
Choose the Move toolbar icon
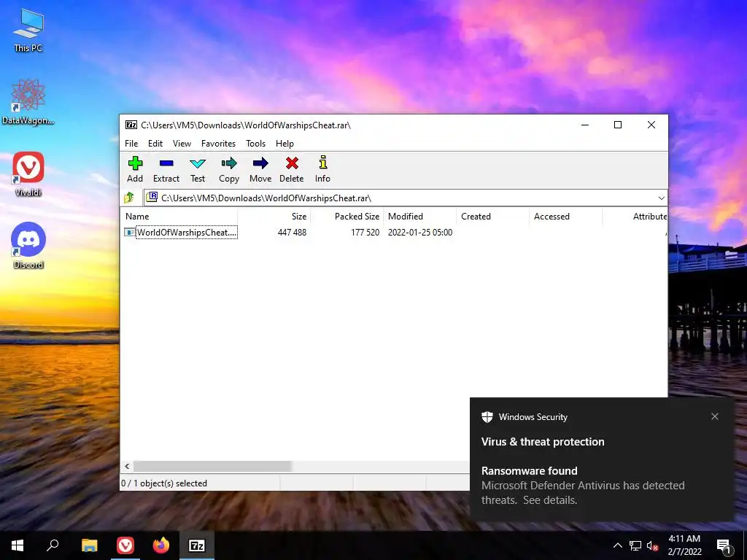260,169
